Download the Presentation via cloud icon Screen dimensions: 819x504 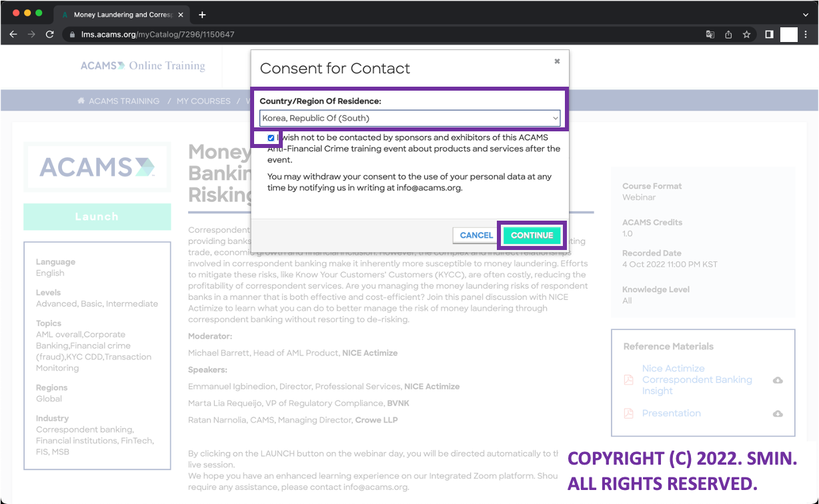778,413
